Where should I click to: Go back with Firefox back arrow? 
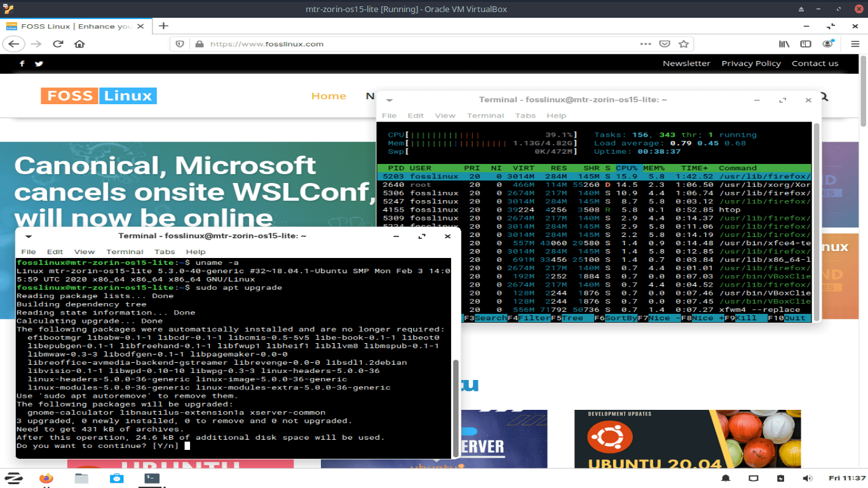pyautogui.click(x=14, y=44)
